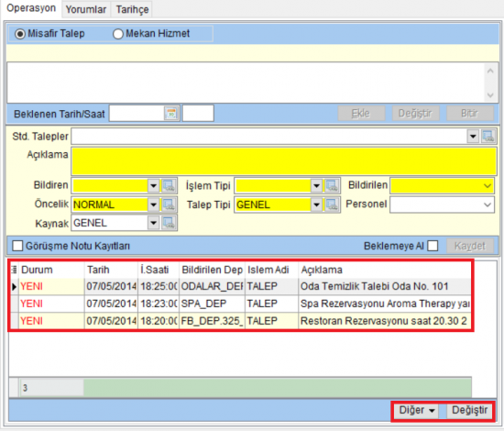504x431 pixels.
Task: Click lookup icon next to İşlem Tipi
Action: [332, 185]
